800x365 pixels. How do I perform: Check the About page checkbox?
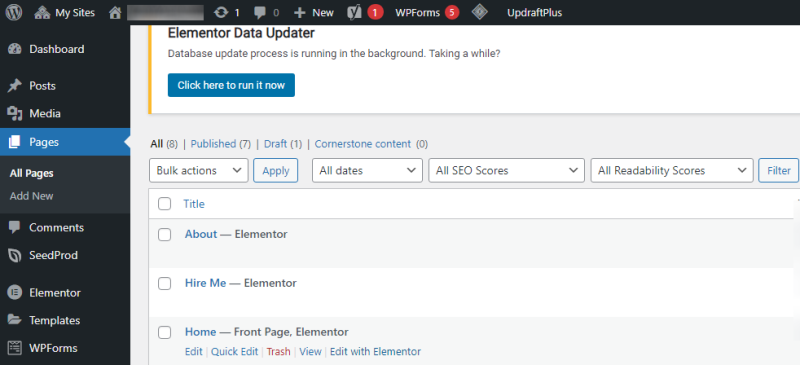click(x=164, y=235)
